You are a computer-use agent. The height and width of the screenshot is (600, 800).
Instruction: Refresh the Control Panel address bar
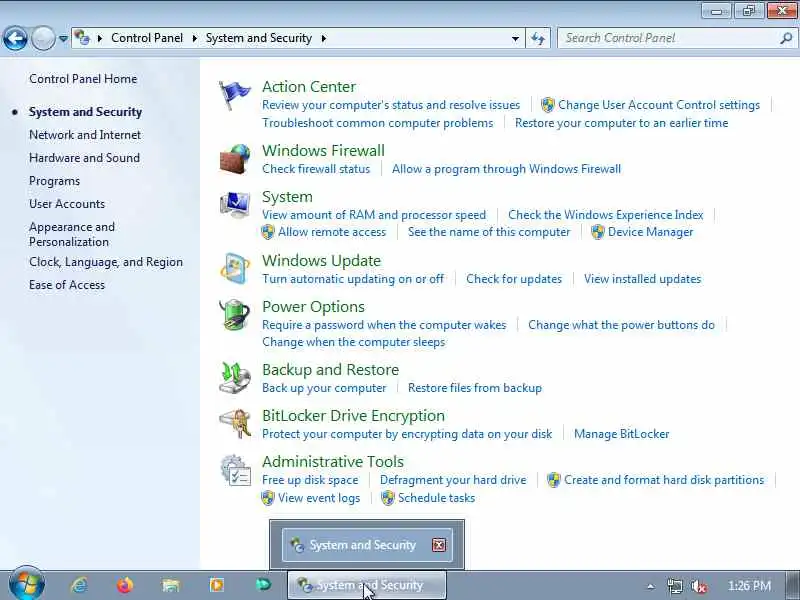tap(538, 38)
